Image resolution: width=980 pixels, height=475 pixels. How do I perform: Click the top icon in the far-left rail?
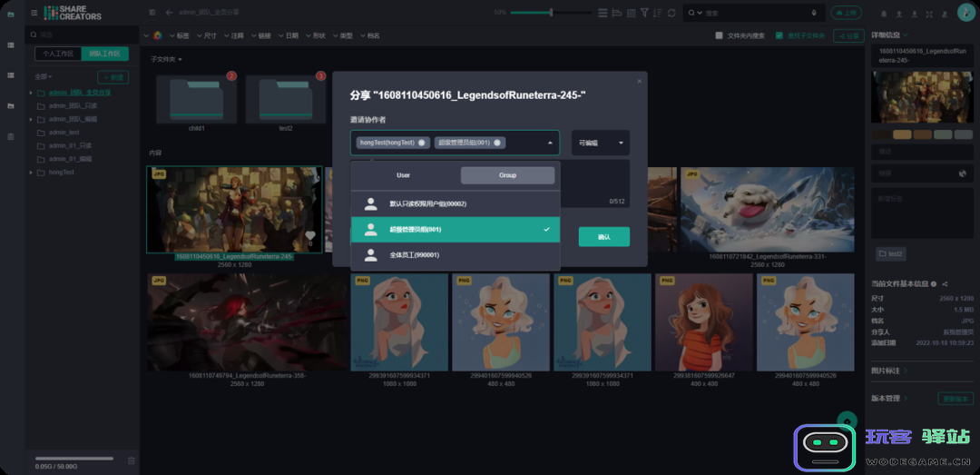point(11,14)
